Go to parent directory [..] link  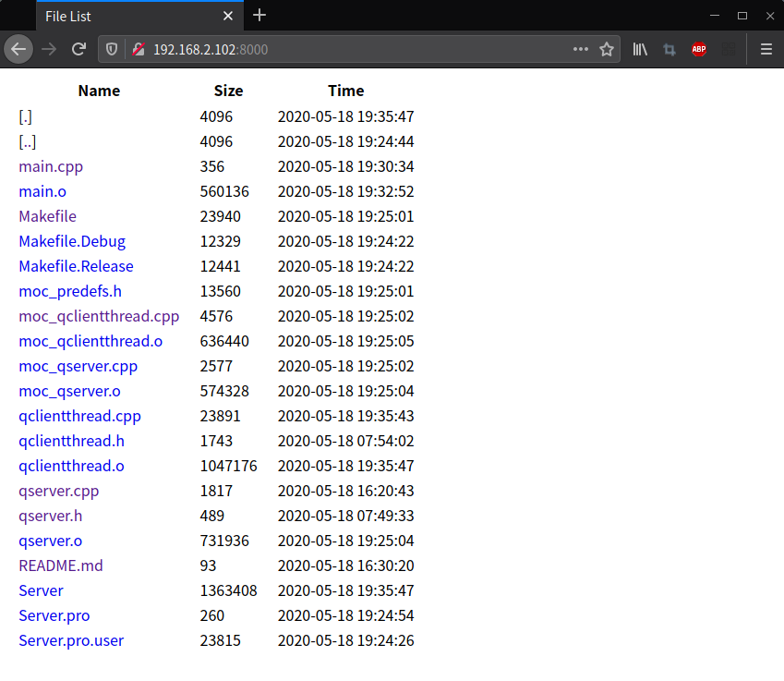click(28, 142)
